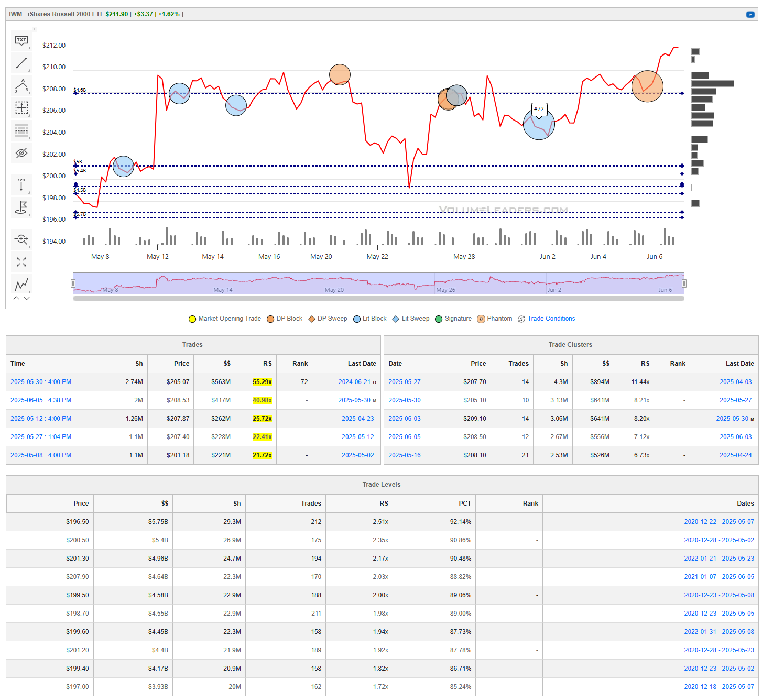Viewport: 762px width, 700px height.
Task: Click the blue lit block bubble at May 8
Action: [123, 167]
